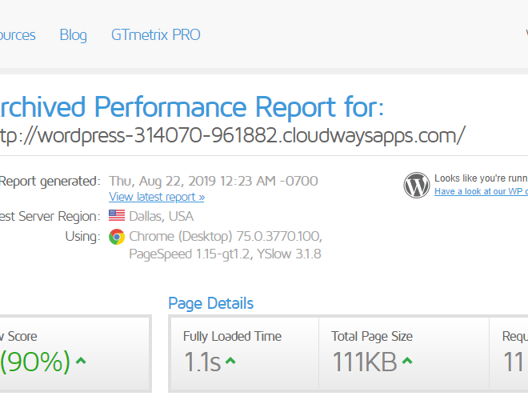
Task: Click the 111KB page size value
Action: click(365, 362)
